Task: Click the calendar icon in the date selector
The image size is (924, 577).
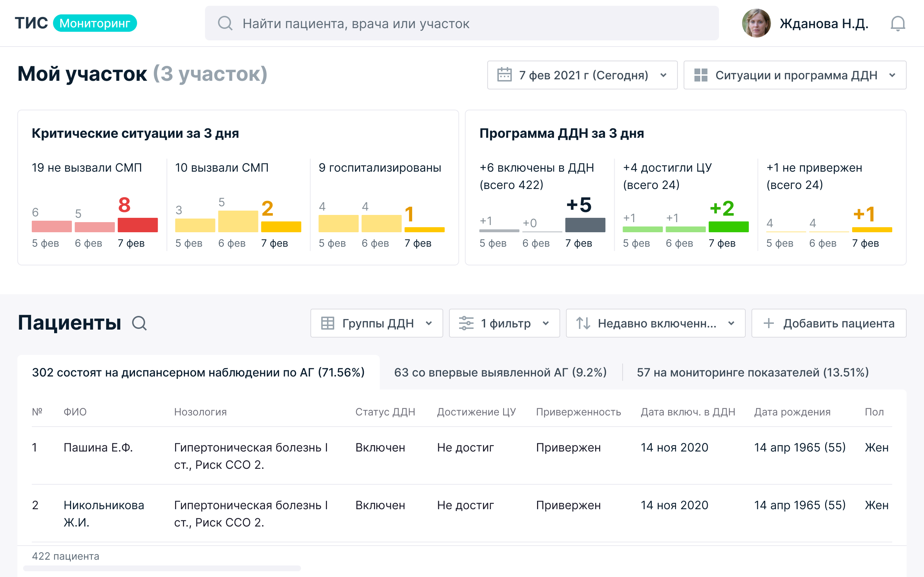Action: (x=505, y=75)
